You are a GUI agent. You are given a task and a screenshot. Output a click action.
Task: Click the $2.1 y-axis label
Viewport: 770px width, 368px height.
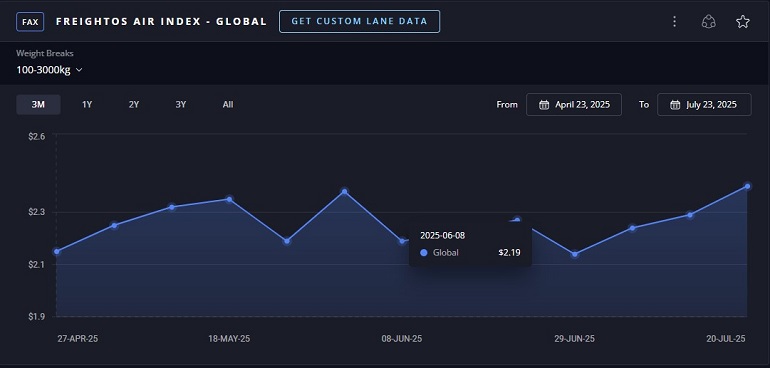pyautogui.click(x=37, y=265)
